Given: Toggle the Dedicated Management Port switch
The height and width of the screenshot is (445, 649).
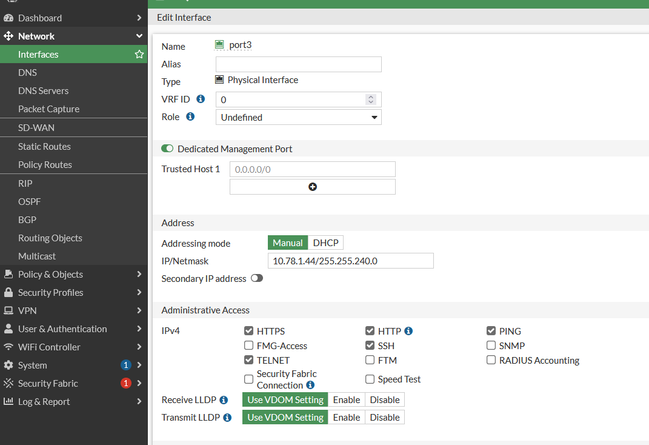Looking at the screenshot, I should point(167,149).
